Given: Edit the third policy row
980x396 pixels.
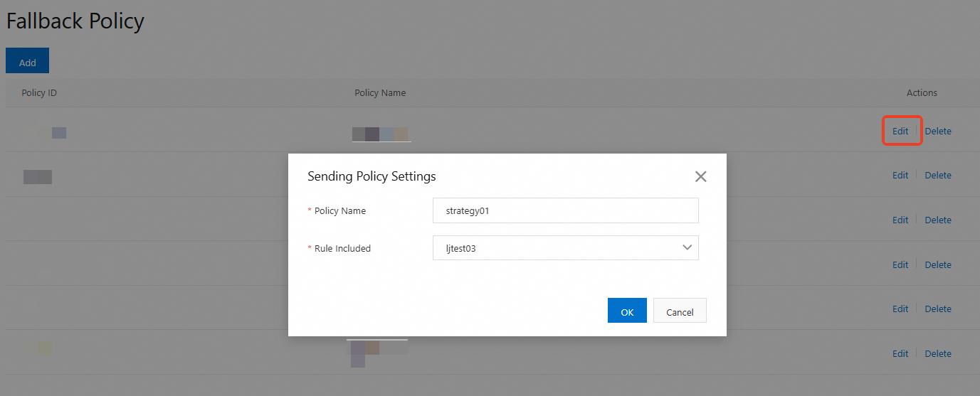Looking at the screenshot, I should [x=900, y=220].
